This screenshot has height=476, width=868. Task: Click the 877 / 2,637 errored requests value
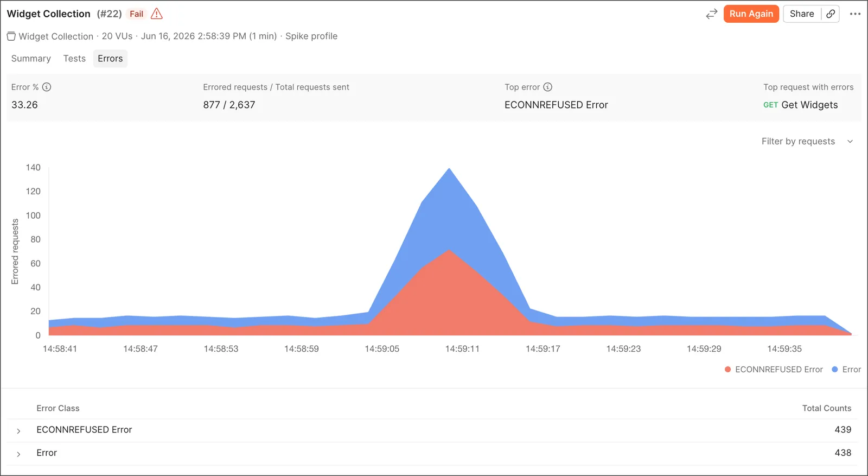coord(229,105)
